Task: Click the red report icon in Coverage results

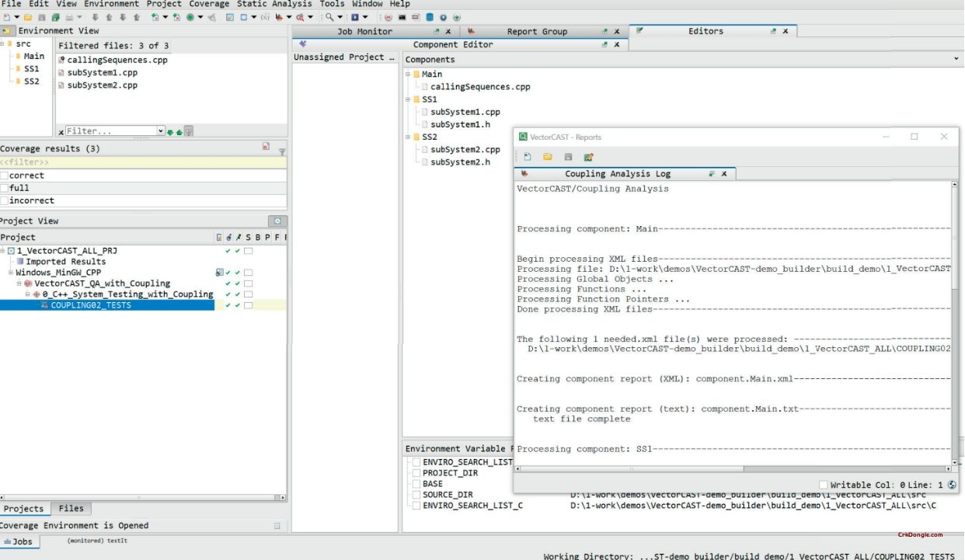Action: [266, 147]
